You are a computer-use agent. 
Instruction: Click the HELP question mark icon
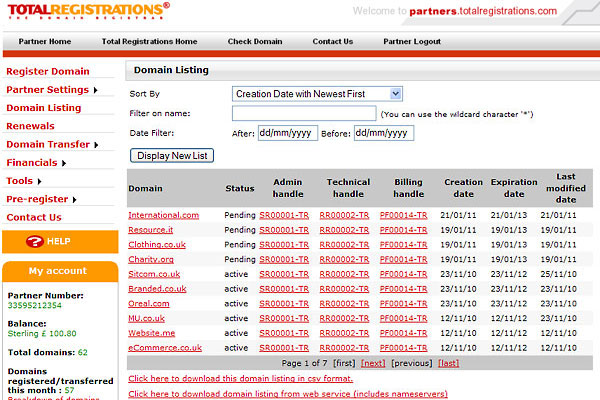[x=35, y=241]
